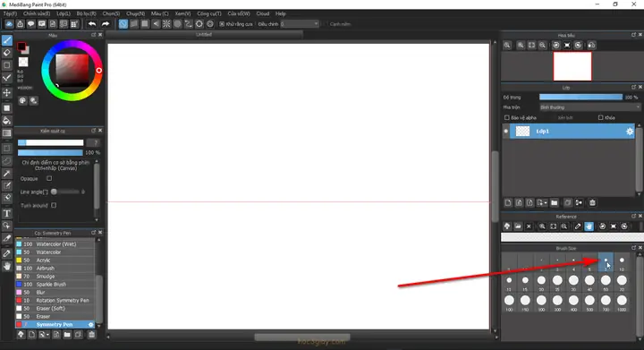Turn off snap guide icon
644x350 pixels.
(x=123, y=24)
